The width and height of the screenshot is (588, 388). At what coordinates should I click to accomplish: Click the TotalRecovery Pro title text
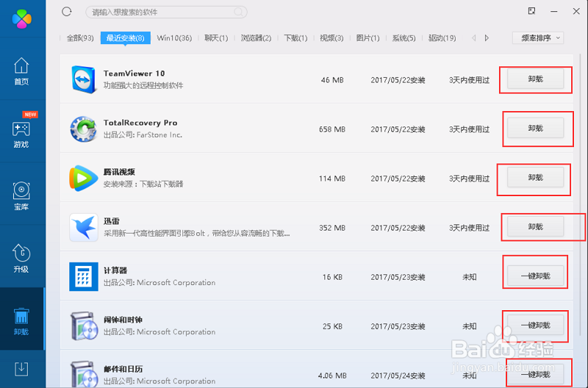pos(140,123)
